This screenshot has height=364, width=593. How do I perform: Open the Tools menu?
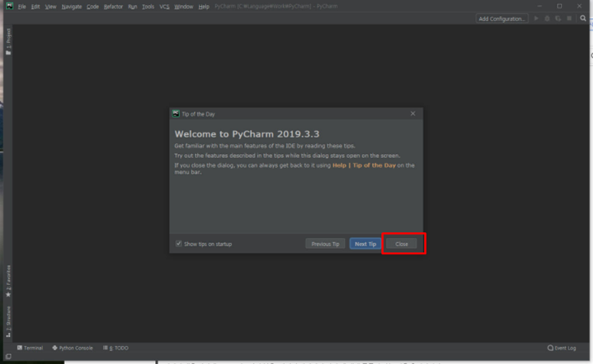pos(148,6)
